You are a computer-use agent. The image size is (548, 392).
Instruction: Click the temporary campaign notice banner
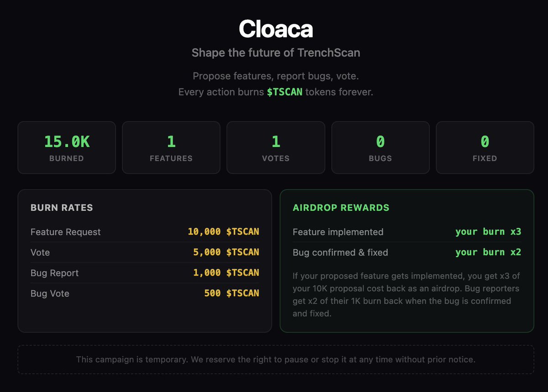(276, 360)
